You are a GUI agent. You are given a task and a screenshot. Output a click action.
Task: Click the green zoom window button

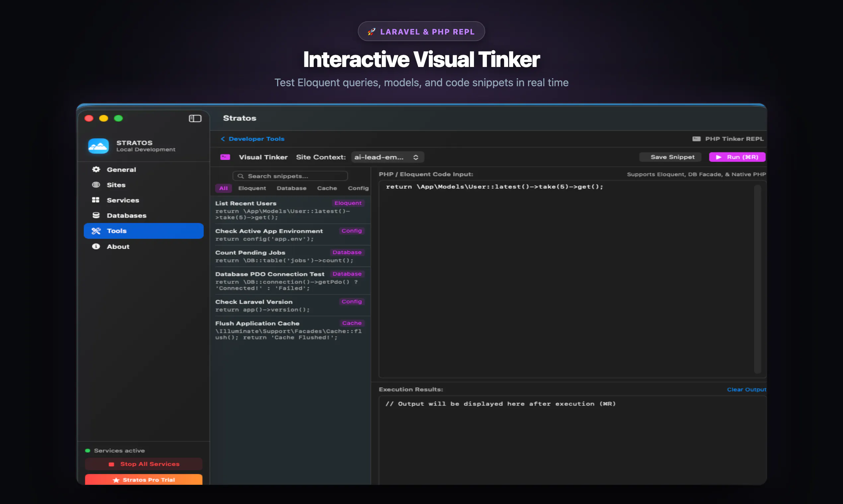(118, 118)
